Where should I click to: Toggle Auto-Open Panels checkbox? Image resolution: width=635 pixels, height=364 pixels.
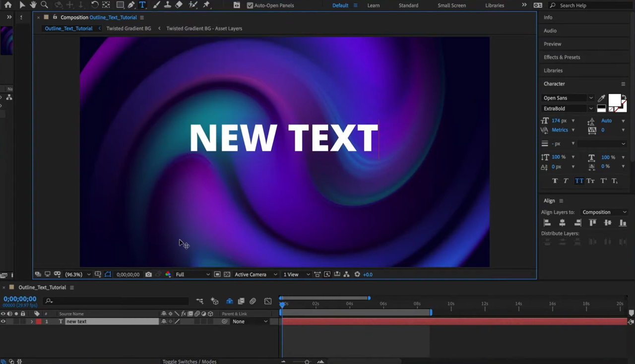(250, 5)
